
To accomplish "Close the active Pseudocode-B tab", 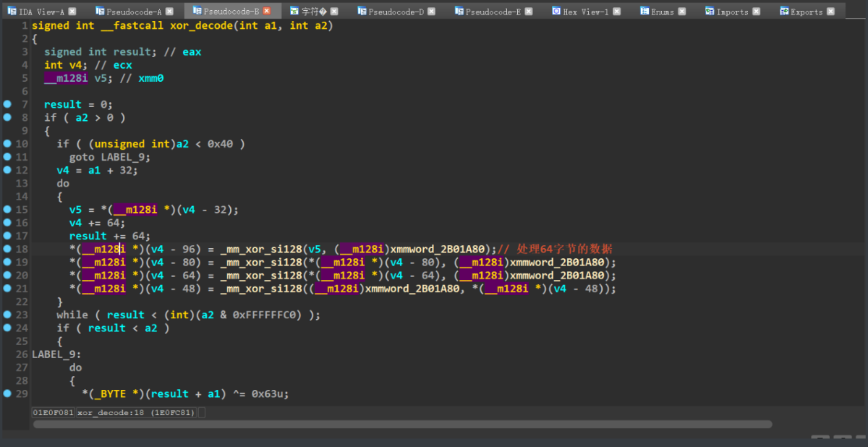I will click(267, 12).
